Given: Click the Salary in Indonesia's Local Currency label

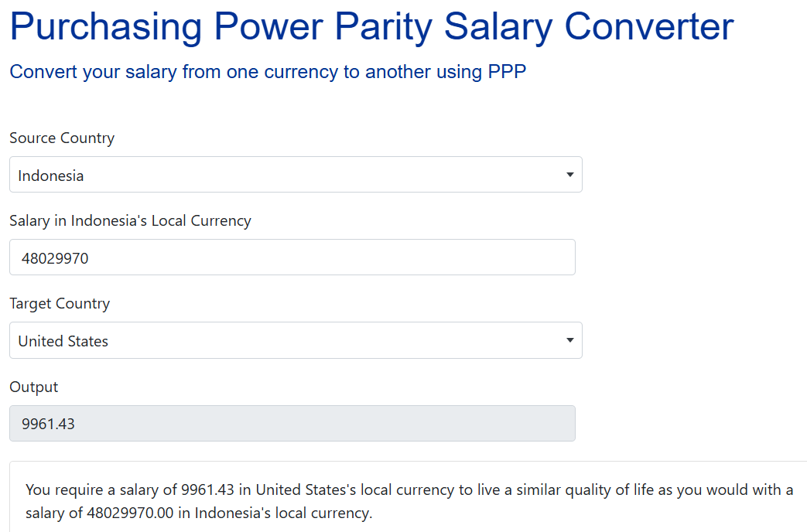Looking at the screenshot, I should pyautogui.click(x=130, y=220).
